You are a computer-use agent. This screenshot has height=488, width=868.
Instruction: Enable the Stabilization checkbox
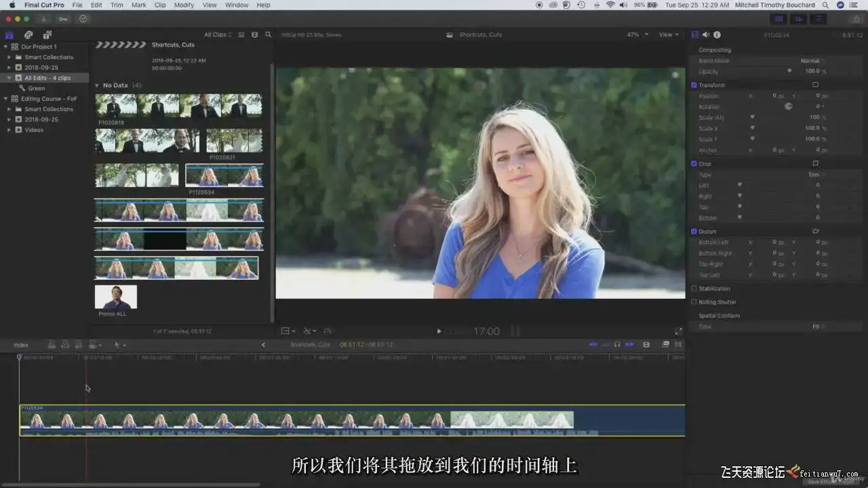(x=694, y=288)
